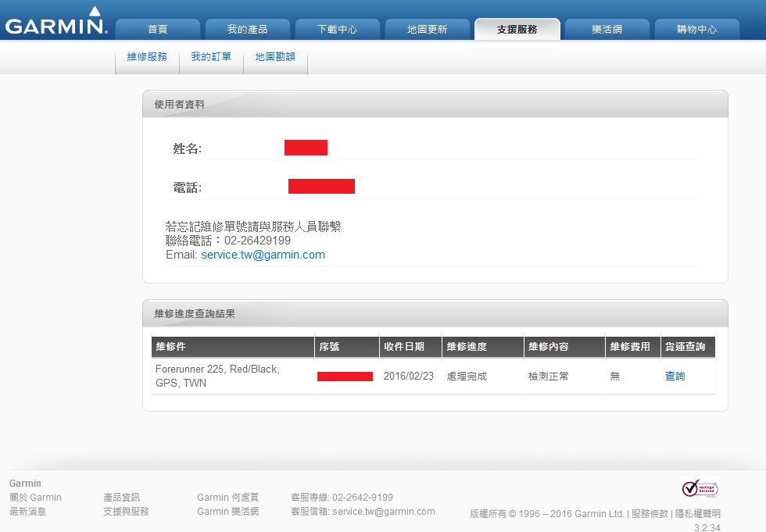Click the 客服信箱 email address in footer
The width and height of the screenshot is (766, 532).
[384, 512]
